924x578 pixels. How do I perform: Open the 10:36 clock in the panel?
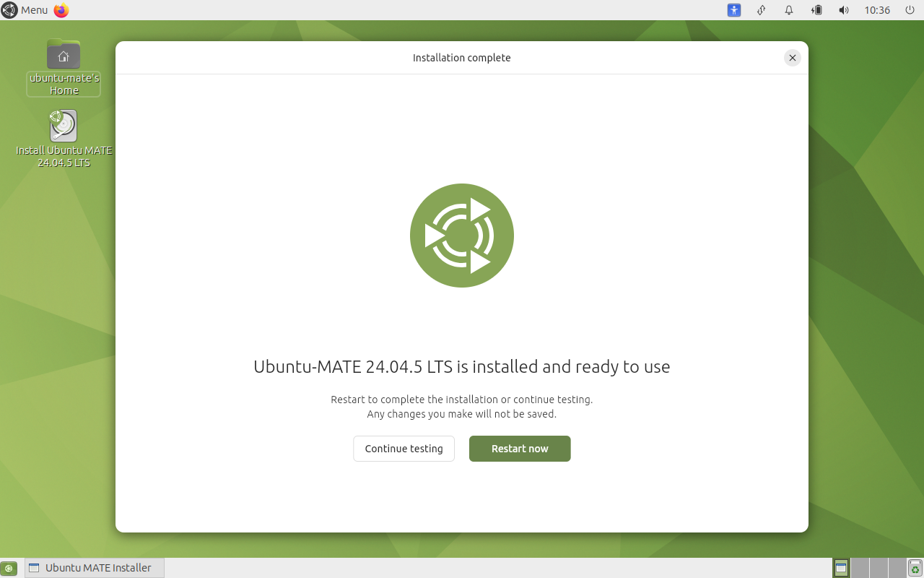(877, 10)
